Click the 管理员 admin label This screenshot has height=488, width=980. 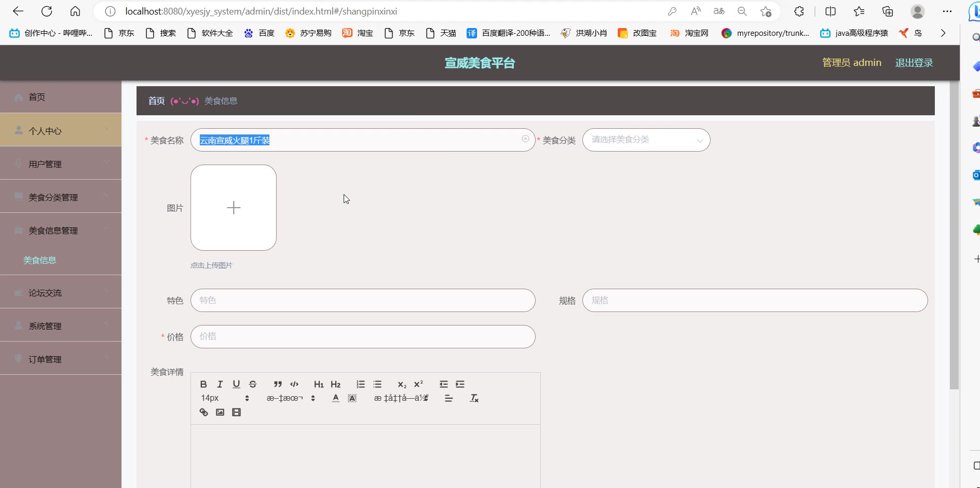852,63
